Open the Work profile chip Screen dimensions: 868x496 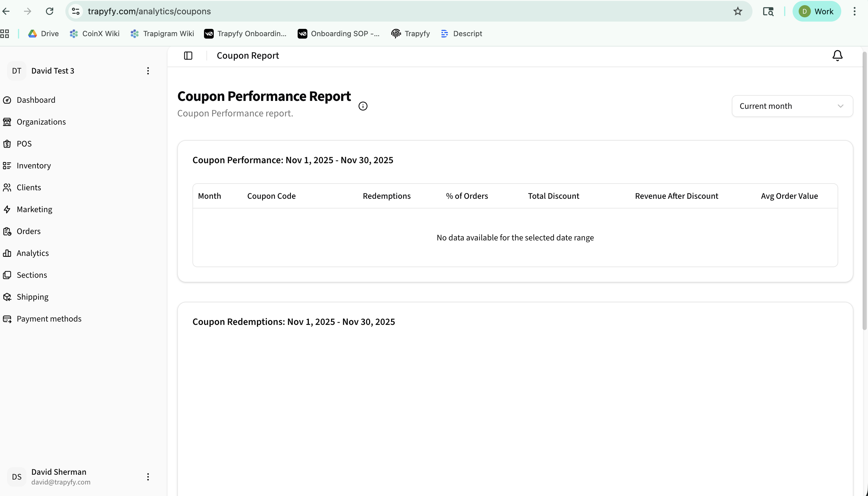tap(817, 11)
